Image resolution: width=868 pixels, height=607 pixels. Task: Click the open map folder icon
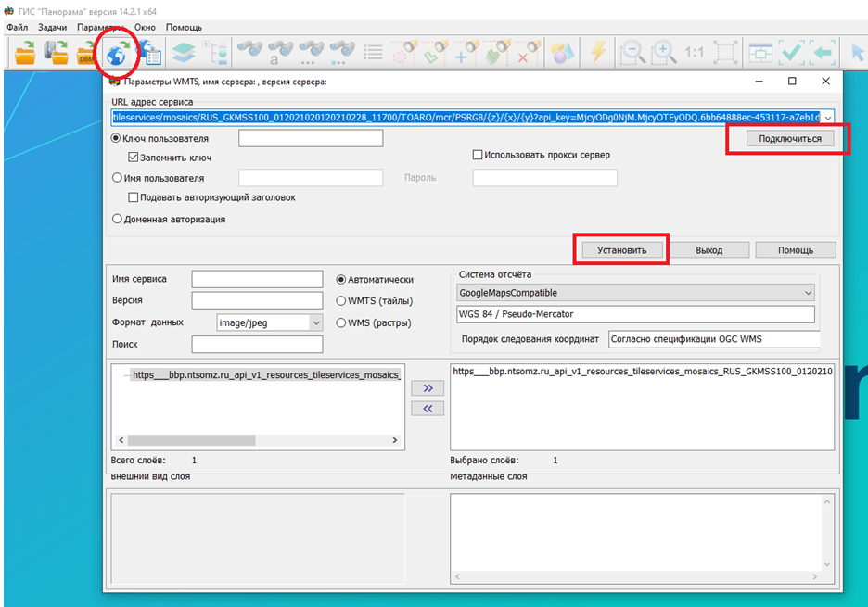[x=25, y=53]
